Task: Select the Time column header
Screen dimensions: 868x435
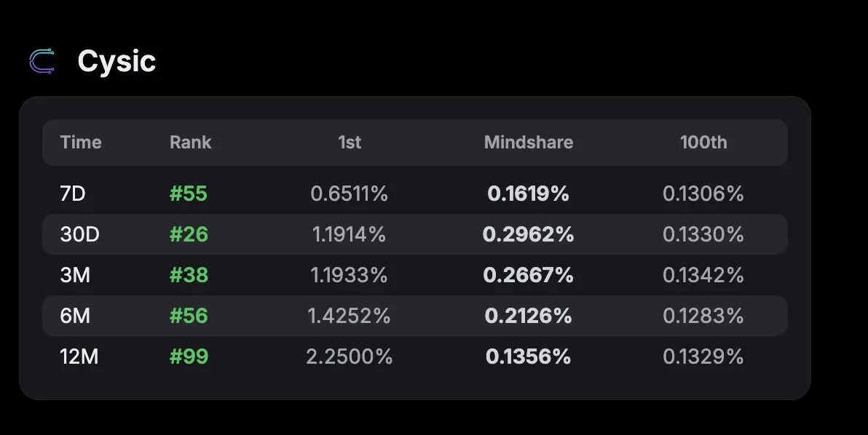Action: point(81,142)
